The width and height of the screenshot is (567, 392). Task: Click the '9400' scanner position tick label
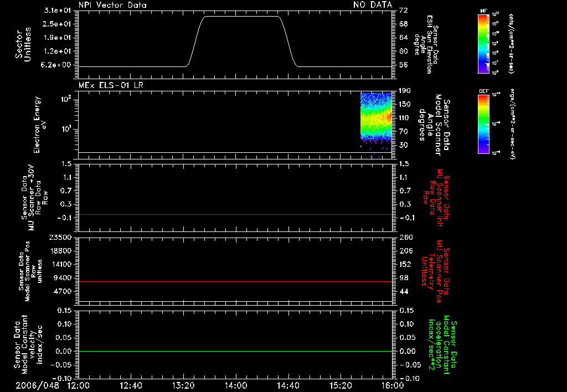(x=63, y=278)
